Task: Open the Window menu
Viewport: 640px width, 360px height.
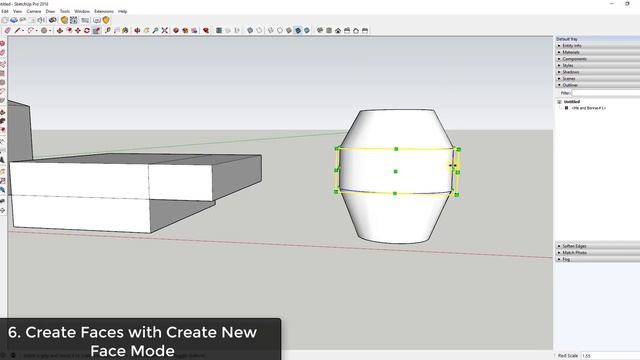Action: coord(82,11)
